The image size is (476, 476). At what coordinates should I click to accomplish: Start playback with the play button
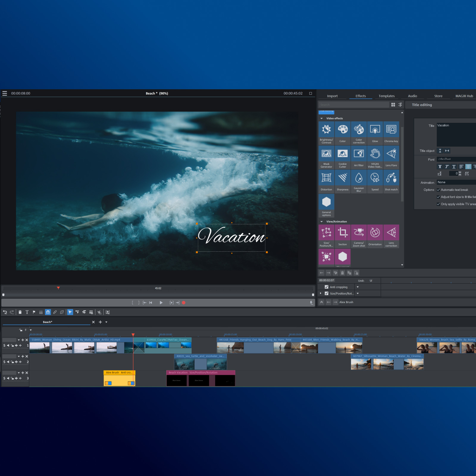161,303
